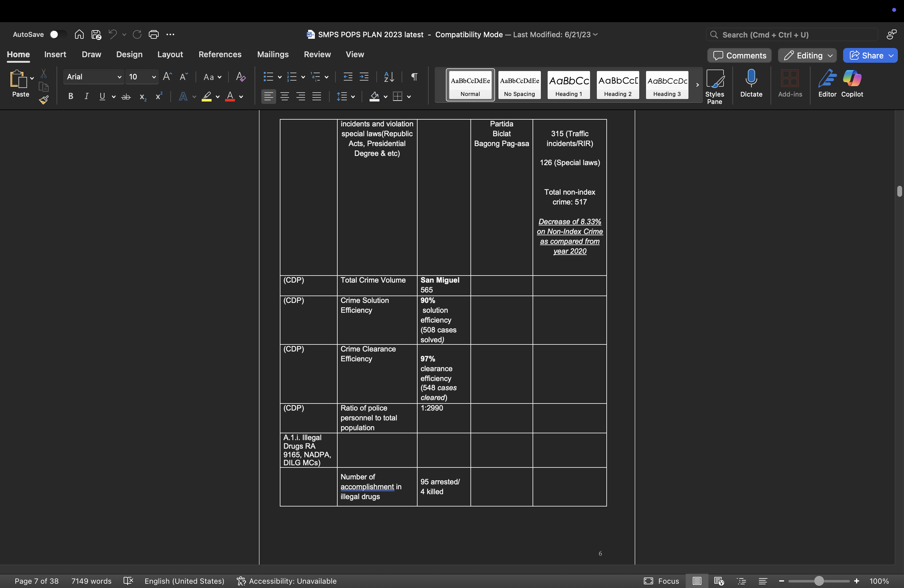Screen dimensions: 904x588
Task: Open the Styles Pane
Action: [x=715, y=87]
